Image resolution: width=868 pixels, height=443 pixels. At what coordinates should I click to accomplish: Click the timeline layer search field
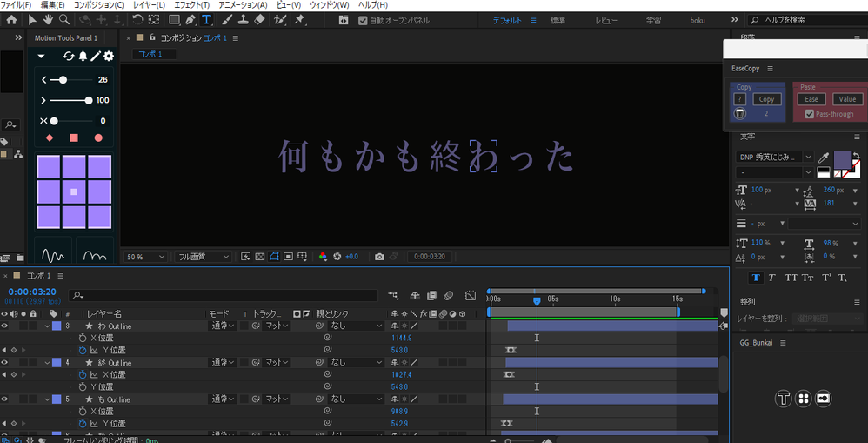(x=224, y=296)
